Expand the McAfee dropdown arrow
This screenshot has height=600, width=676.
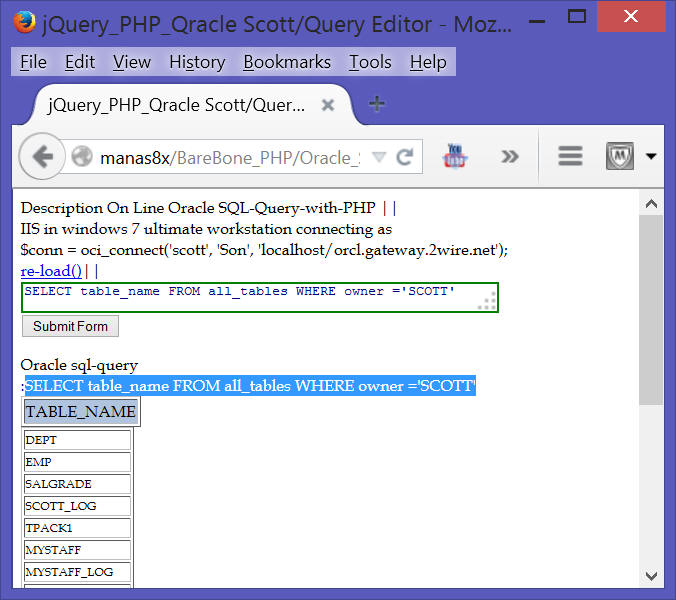[651, 156]
